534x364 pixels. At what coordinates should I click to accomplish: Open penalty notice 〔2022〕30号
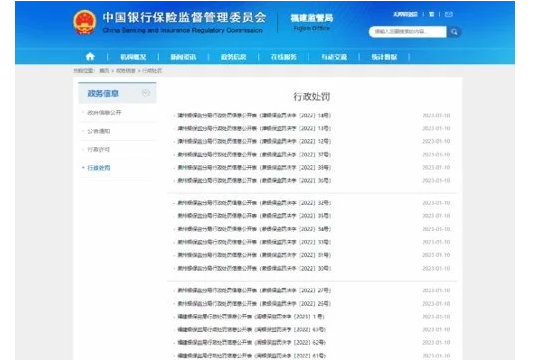tap(254, 268)
